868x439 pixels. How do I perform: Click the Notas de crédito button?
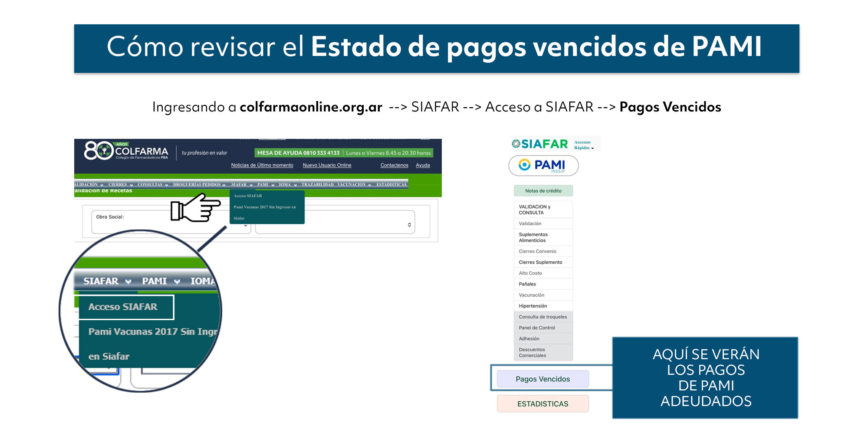tap(543, 191)
